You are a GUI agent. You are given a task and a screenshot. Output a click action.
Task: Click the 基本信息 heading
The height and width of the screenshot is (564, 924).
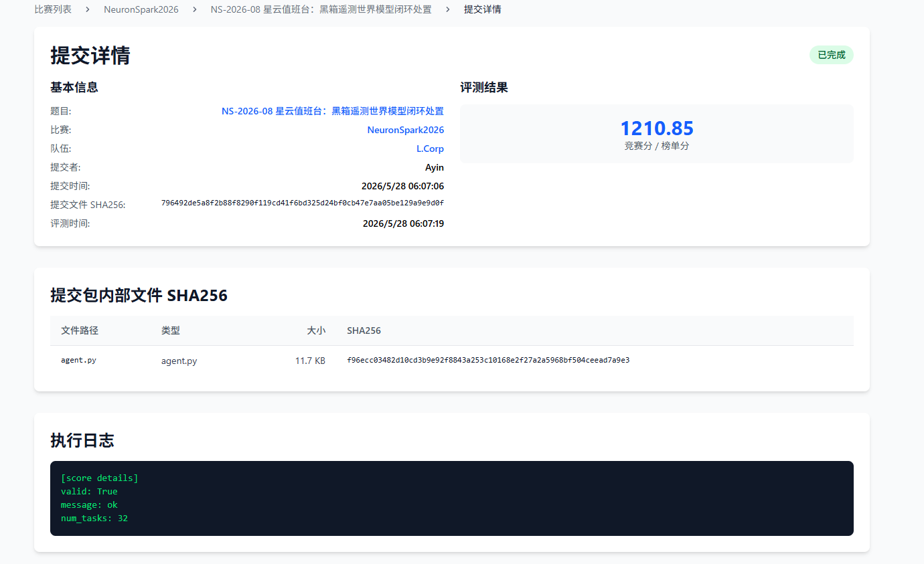tap(74, 87)
